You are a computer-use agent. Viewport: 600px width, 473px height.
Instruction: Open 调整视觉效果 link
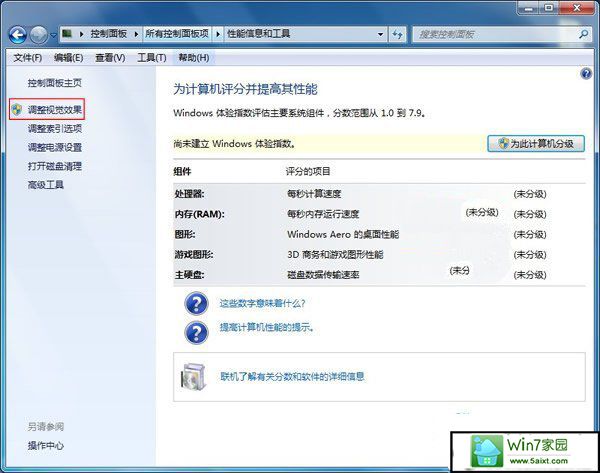click(55, 110)
